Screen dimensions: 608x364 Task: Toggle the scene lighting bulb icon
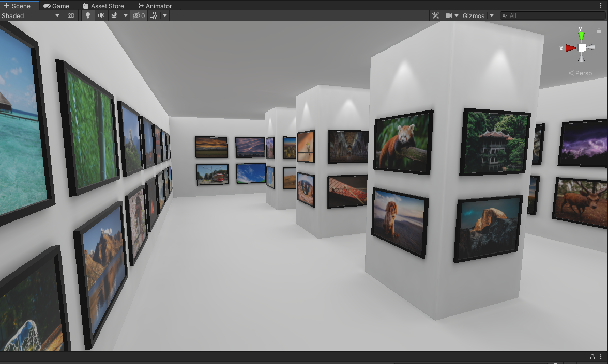point(87,15)
